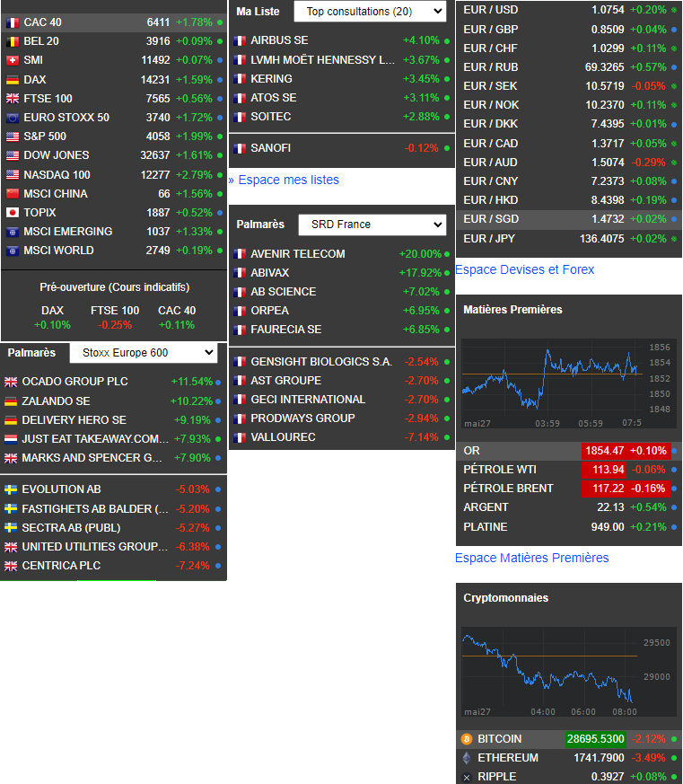Open the Stoxx Europe 600 palmarès dropdown
683x784 pixels.
point(144,353)
